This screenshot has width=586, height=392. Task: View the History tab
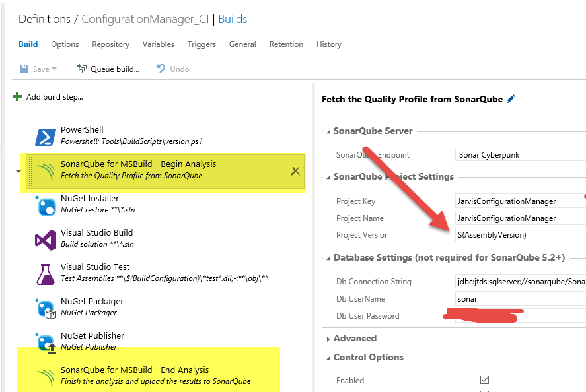[329, 44]
